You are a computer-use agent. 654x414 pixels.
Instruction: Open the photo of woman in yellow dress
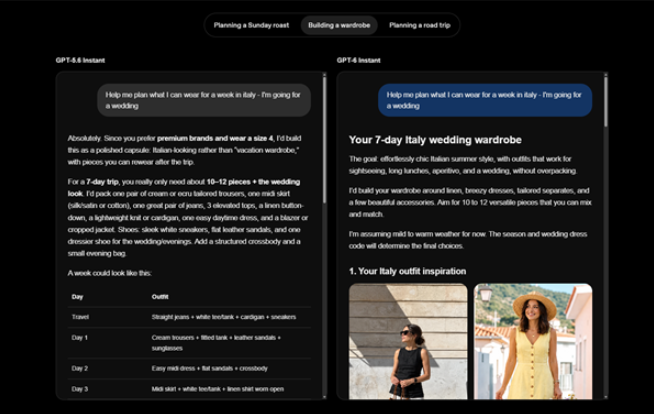click(x=533, y=341)
